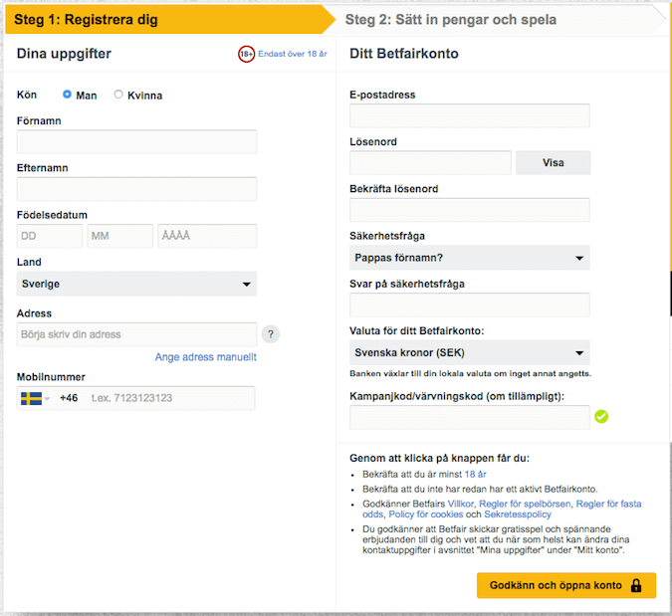Image resolution: width=672 pixels, height=616 pixels.
Task: Click the Endast över 18 år link
Action: click(x=293, y=54)
